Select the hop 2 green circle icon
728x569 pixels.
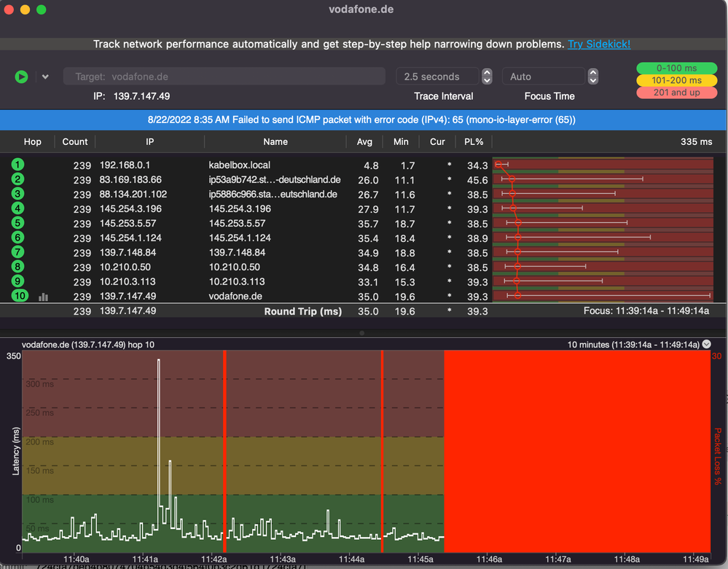[x=17, y=179]
